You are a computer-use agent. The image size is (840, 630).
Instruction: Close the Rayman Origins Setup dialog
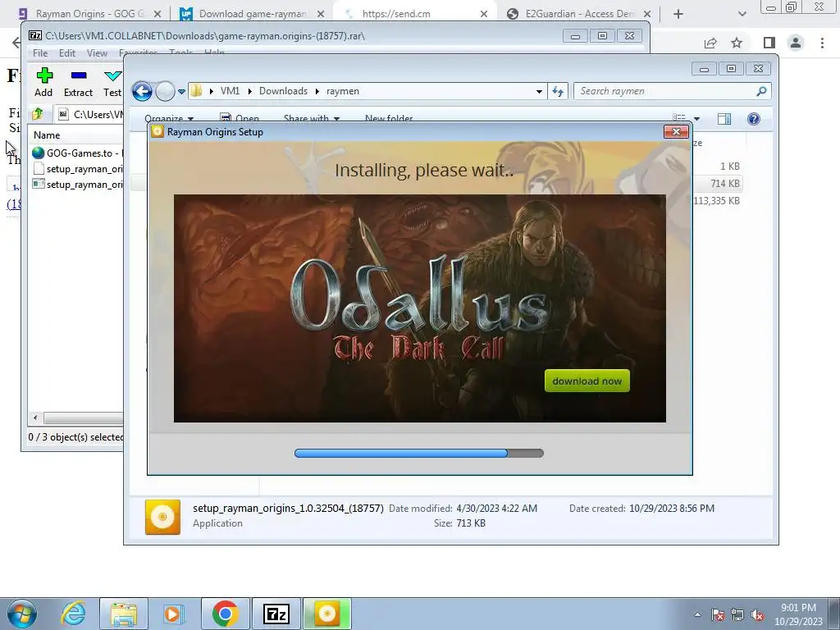click(676, 132)
